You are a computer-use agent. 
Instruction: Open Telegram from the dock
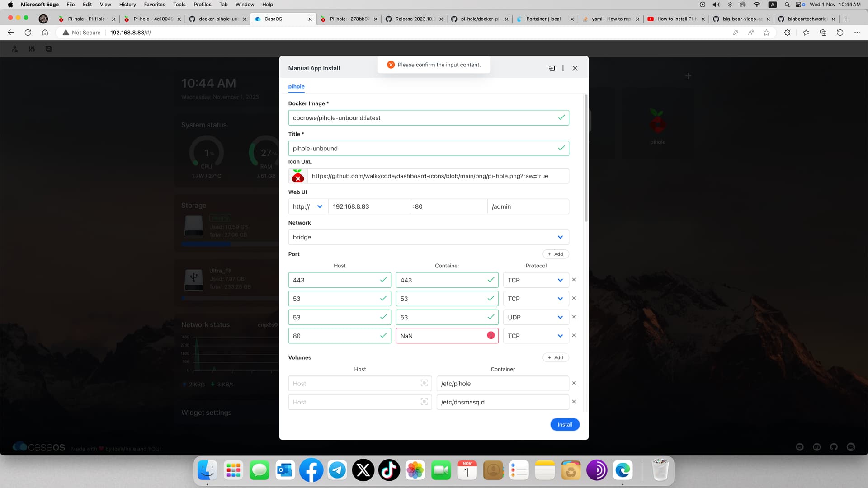[337, 470]
